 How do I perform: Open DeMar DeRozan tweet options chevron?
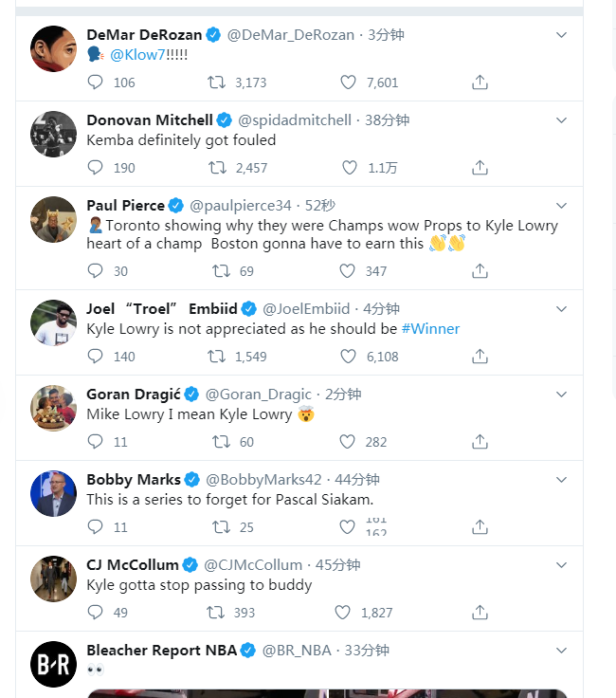click(x=561, y=35)
